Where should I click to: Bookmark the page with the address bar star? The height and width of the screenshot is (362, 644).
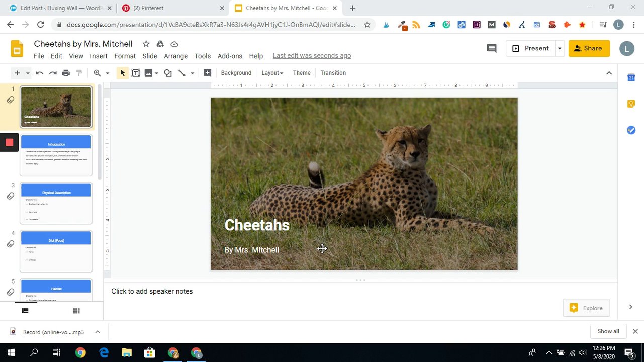[x=367, y=25]
